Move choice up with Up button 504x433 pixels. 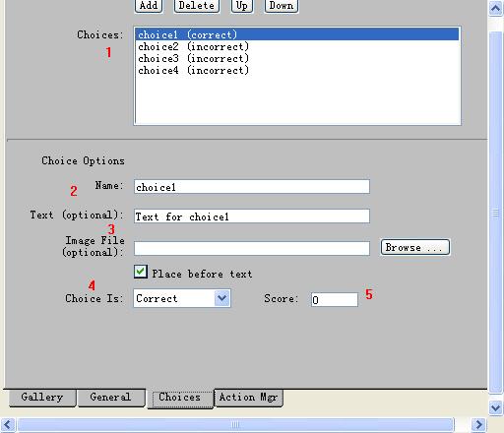coord(242,6)
